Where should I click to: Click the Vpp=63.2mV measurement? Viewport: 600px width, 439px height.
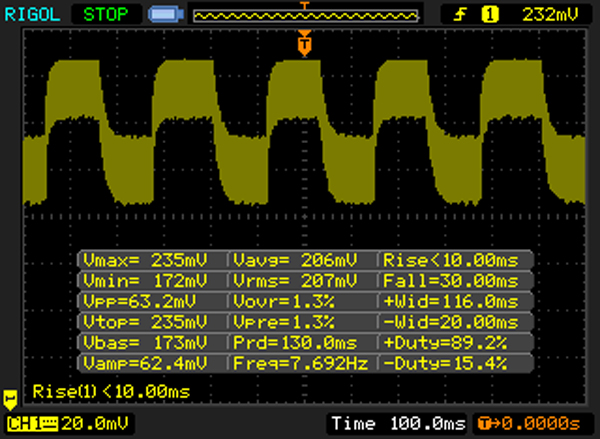pos(139,302)
